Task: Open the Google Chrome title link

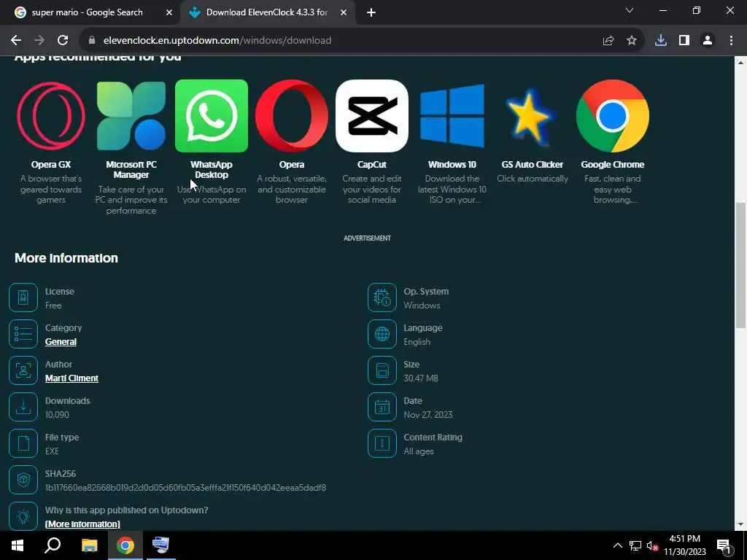Action: tap(613, 164)
